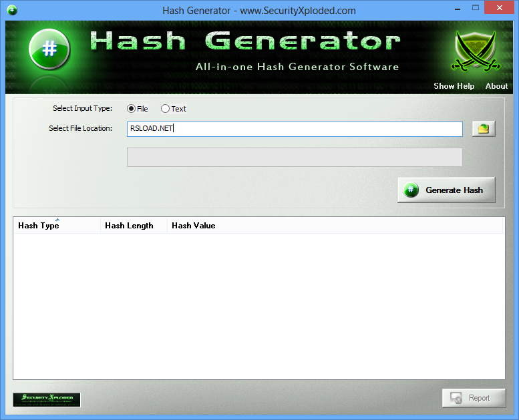Click the 'Select Input Type:' label
The height and width of the screenshot is (420, 519).
pyautogui.click(x=82, y=108)
